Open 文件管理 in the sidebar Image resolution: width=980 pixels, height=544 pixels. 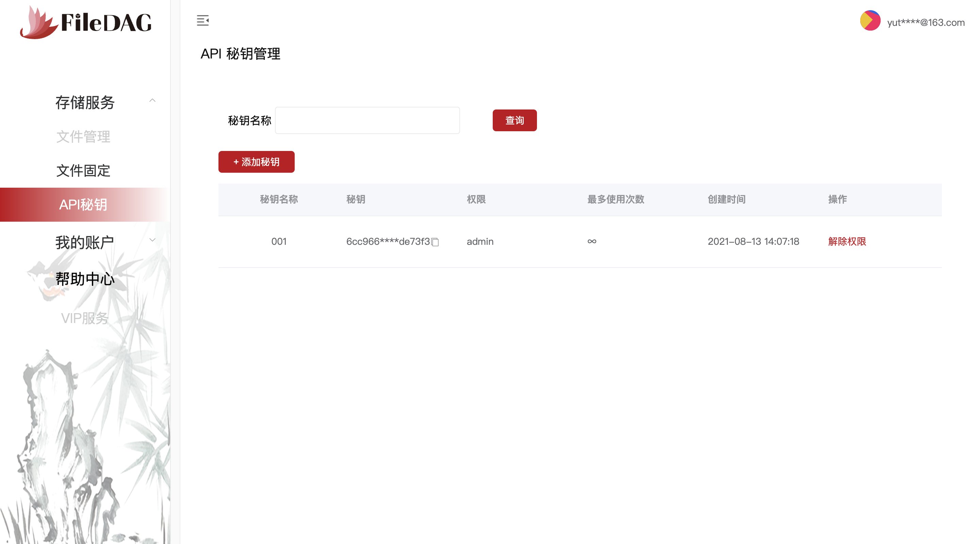pos(83,136)
